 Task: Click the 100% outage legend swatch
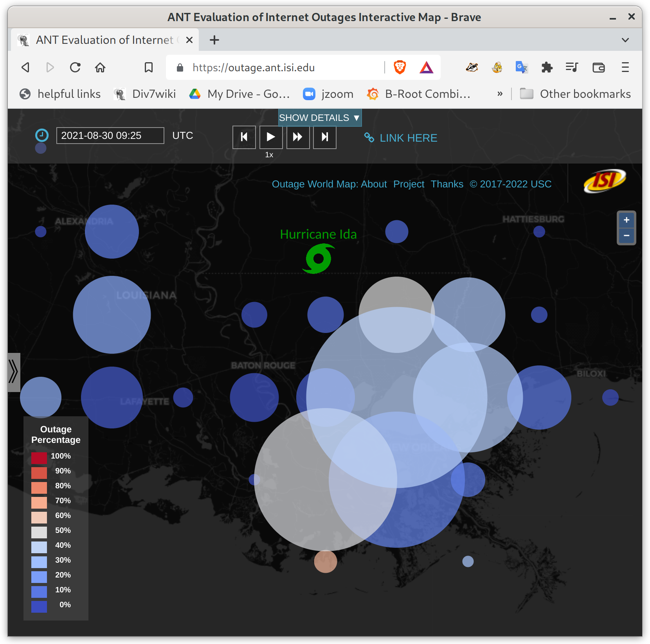coord(39,458)
